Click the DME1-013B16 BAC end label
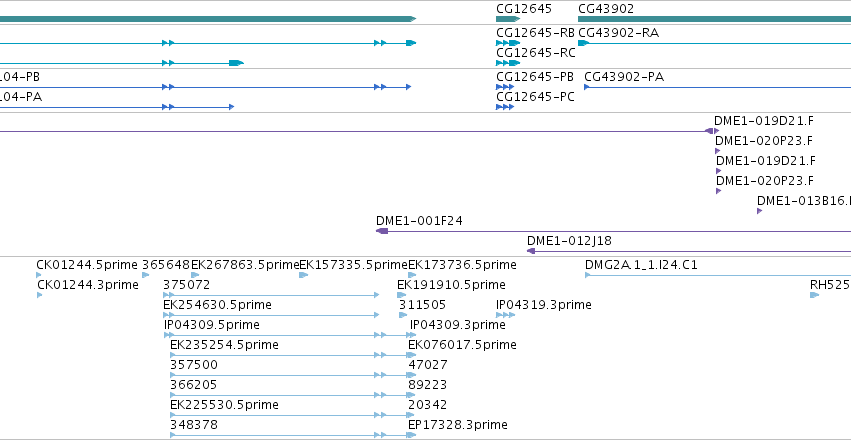 coord(804,201)
